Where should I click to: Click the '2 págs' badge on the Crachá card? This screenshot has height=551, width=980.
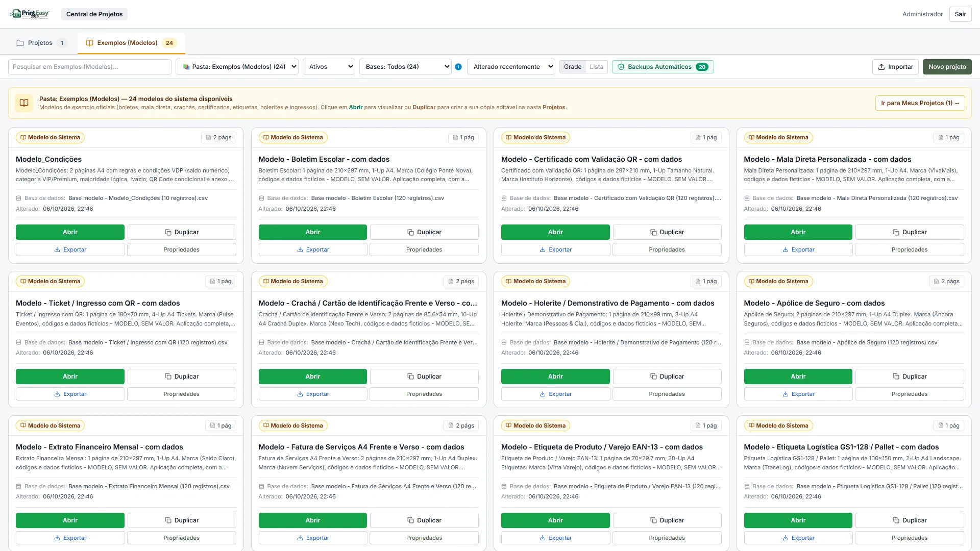click(x=461, y=282)
